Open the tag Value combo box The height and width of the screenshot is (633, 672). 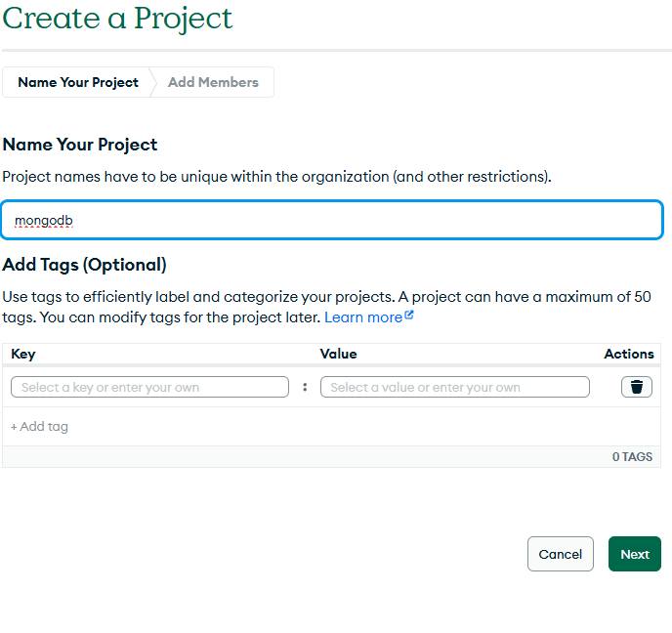point(455,387)
